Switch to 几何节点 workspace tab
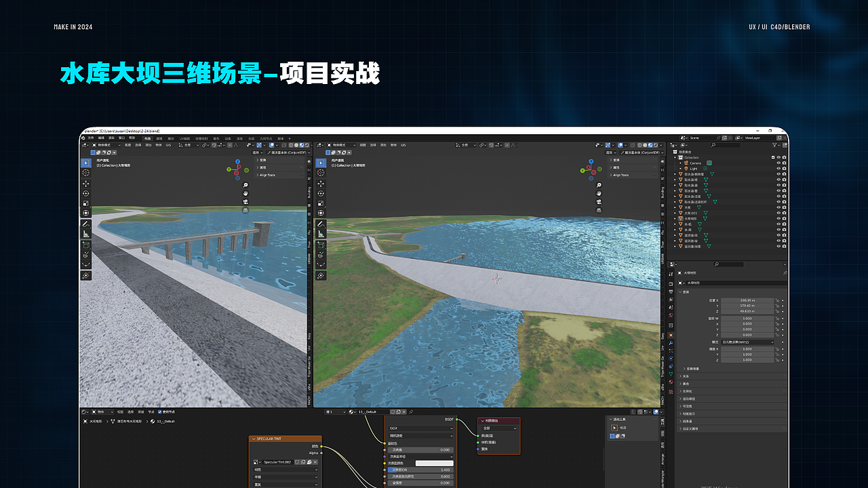Screen dimensions: 868x488 pyautogui.click(x=266, y=138)
